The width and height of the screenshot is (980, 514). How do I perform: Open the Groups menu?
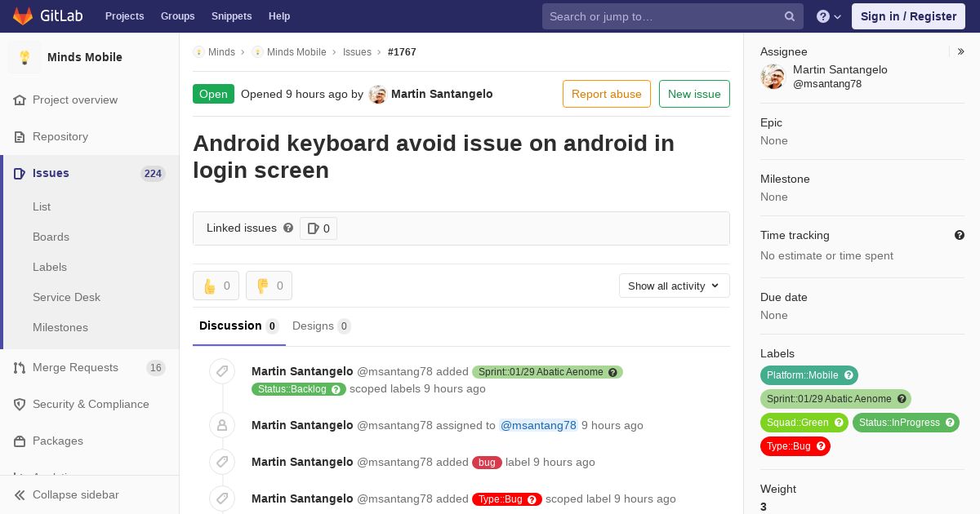pyautogui.click(x=177, y=16)
